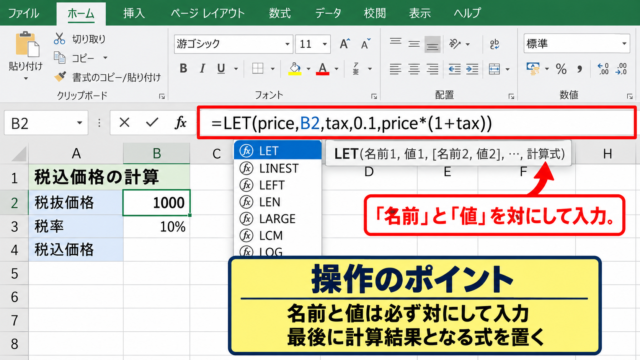Open the number format dropdown 標準
Viewport: 640px width, 360px height.
coord(624,44)
